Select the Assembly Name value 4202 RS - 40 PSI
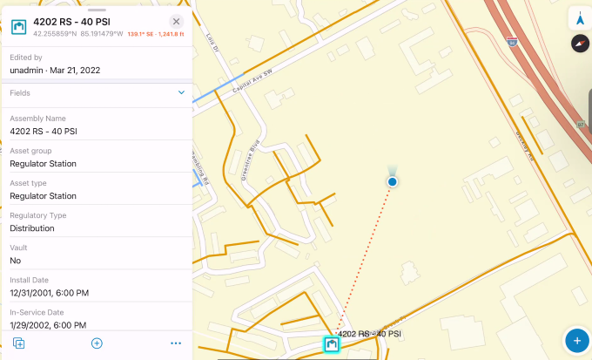This screenshot has height=360, width=592. pyautogui.click(x=43, y=131)
